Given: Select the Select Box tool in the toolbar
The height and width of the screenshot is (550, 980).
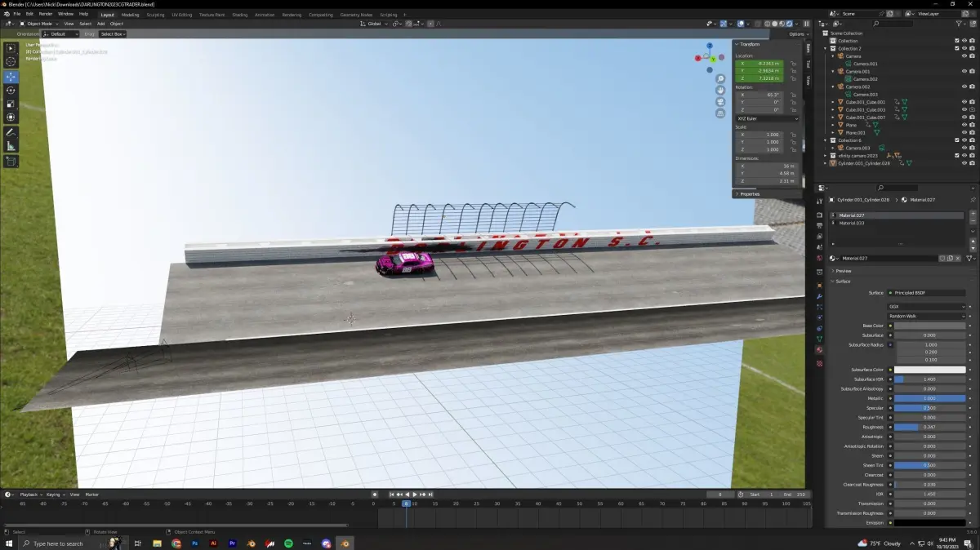Looking at the screenshot, I should (x=11, y=48).
